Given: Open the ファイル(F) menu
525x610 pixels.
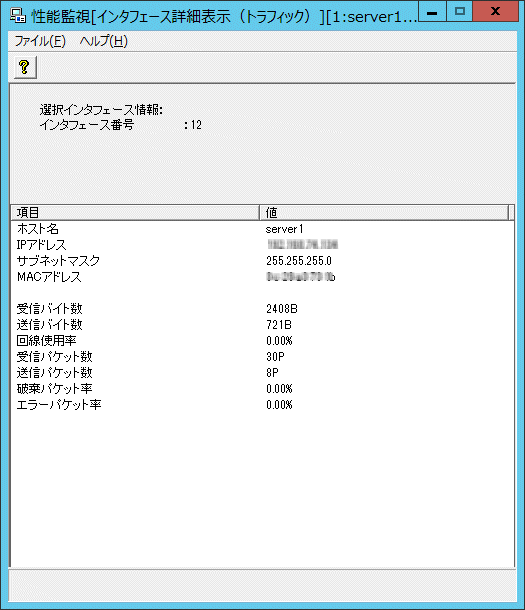Looking at the screenshot, I should pos(40,41).
